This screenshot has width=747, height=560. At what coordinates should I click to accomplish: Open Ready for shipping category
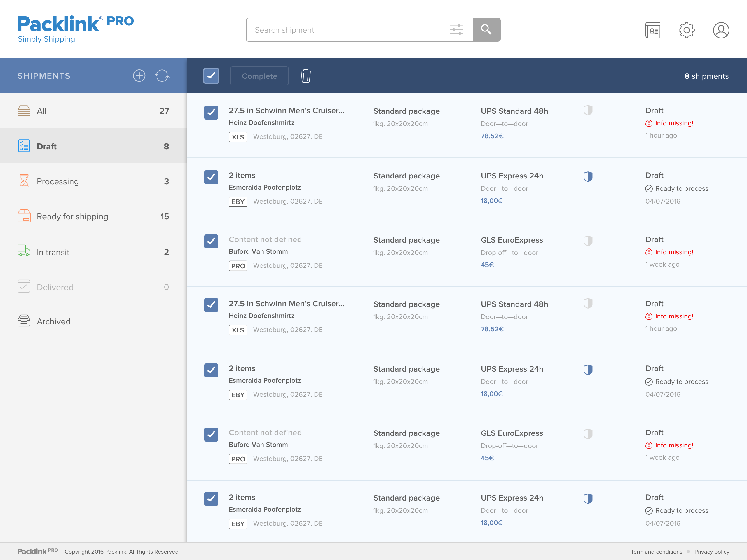coord(72,217)
